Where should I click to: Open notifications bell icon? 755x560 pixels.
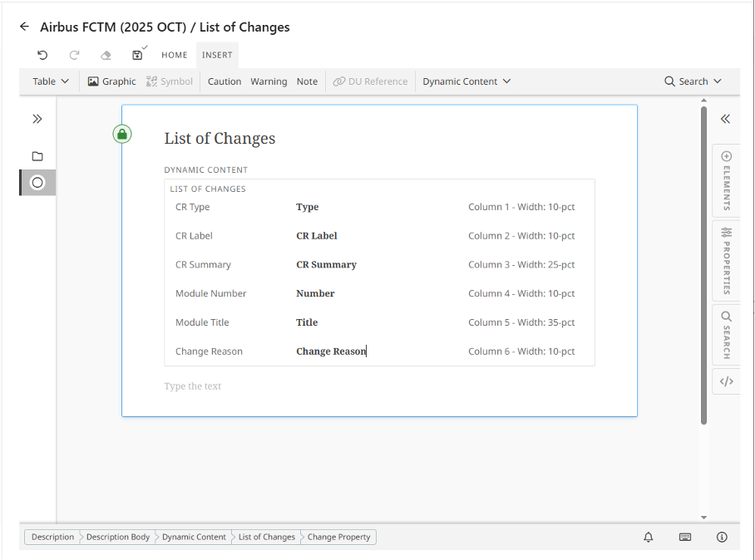(x=648, y=537)
